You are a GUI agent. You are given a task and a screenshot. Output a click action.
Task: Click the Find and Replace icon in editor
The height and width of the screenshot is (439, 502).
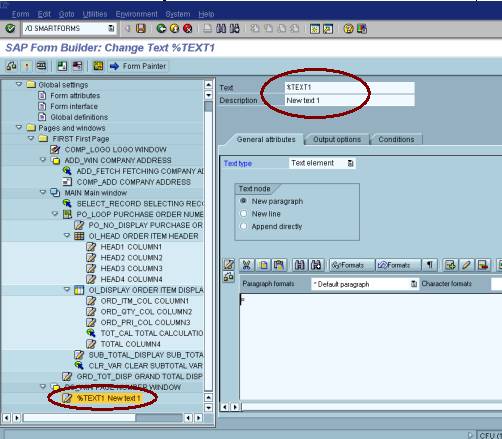tap(316, 265)
